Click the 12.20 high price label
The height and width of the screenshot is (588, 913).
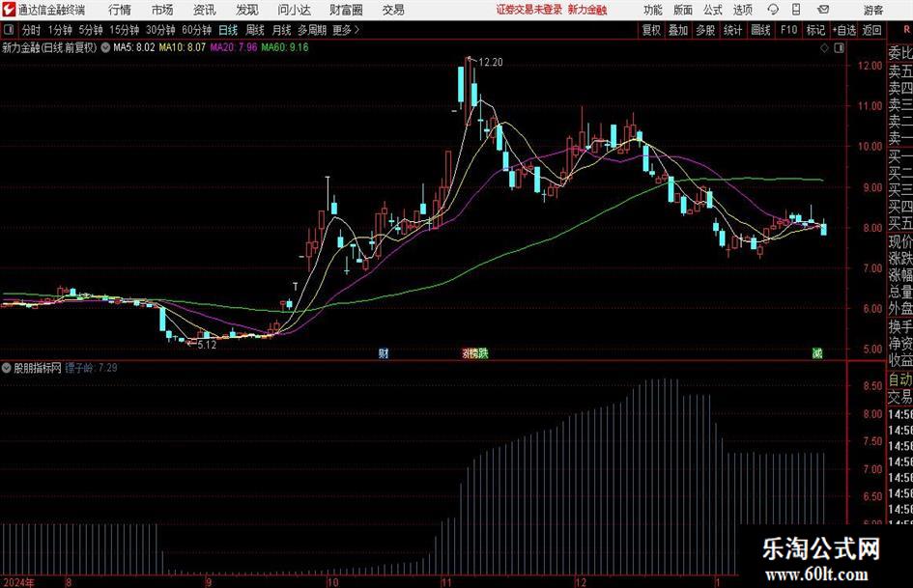pyautogui.click(x=490, y=63)
